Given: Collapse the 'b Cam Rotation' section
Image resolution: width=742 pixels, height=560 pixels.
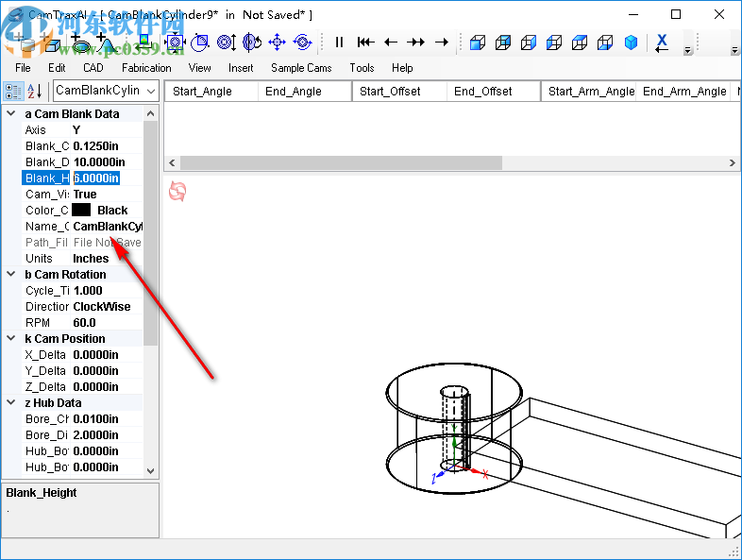Looking at the screenshot, I should pos(11,275).
